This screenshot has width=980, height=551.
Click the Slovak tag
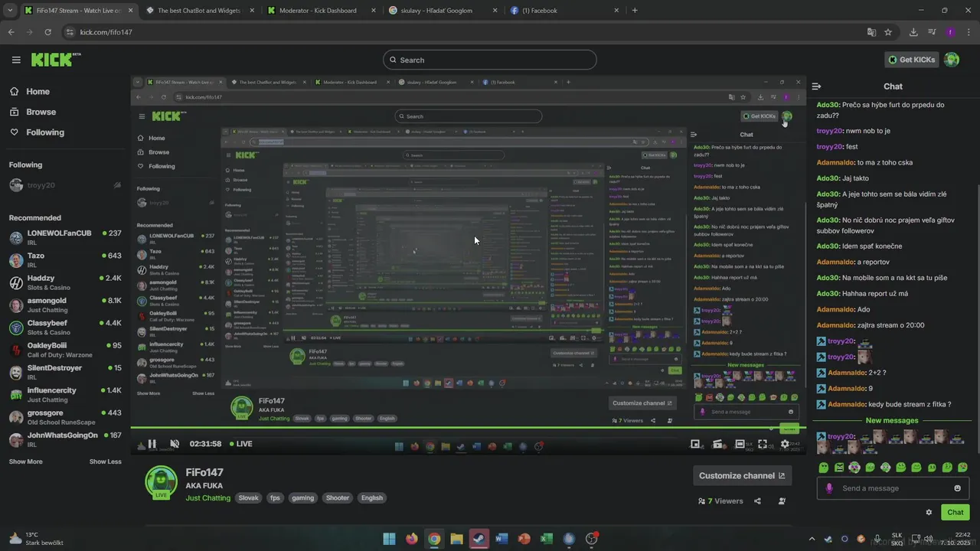point(248,498)
